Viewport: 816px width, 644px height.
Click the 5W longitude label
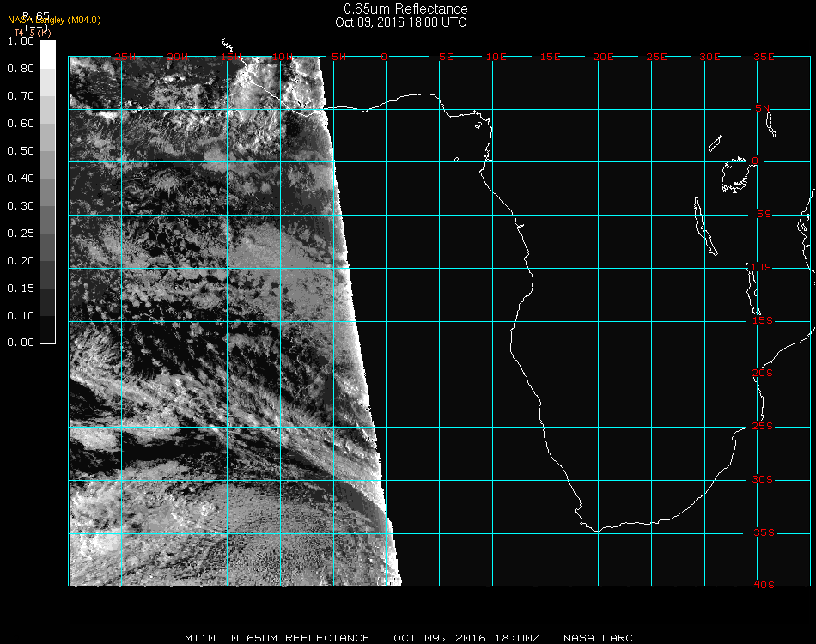coord(338,57)
